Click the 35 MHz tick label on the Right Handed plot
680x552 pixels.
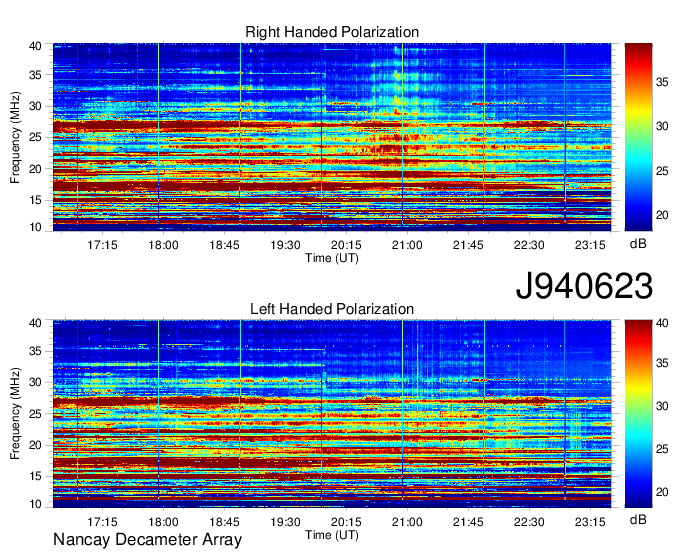point(35,75)
